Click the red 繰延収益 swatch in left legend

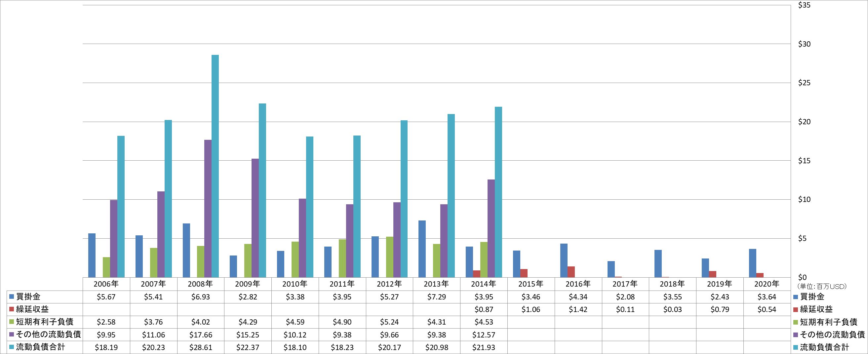pyautogui.click(x=12, y=309)
